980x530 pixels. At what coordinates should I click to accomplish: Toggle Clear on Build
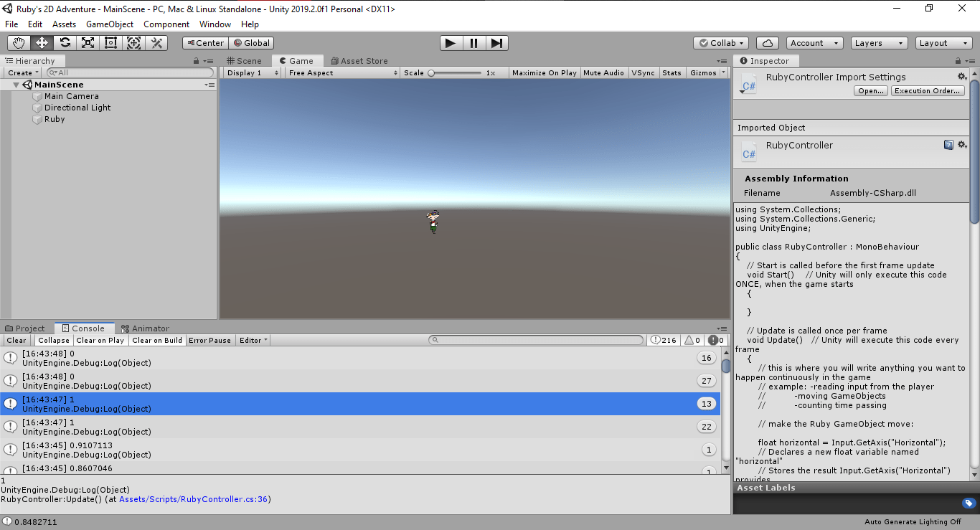(x=157, y=340)
